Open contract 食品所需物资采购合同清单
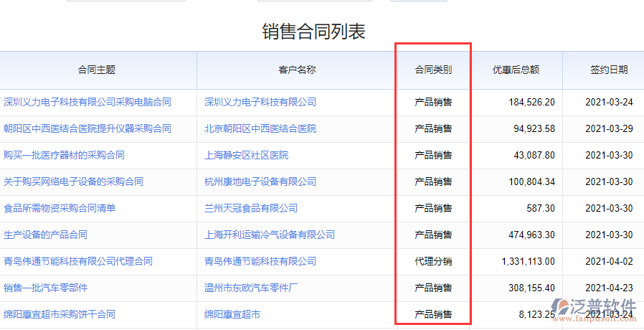 point(60,208)
